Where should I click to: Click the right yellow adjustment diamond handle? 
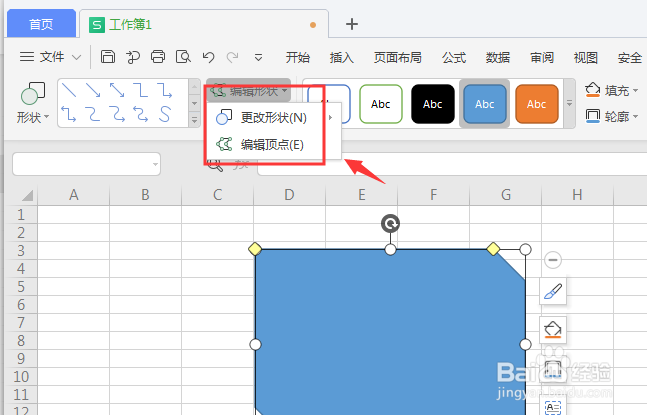pyautogui.click(x=493, y=249)
